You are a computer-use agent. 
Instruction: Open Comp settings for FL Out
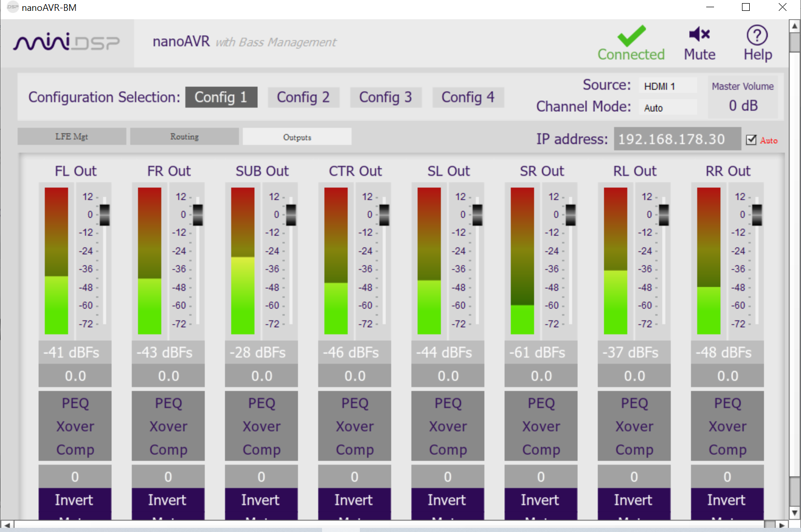pos(75,450)
